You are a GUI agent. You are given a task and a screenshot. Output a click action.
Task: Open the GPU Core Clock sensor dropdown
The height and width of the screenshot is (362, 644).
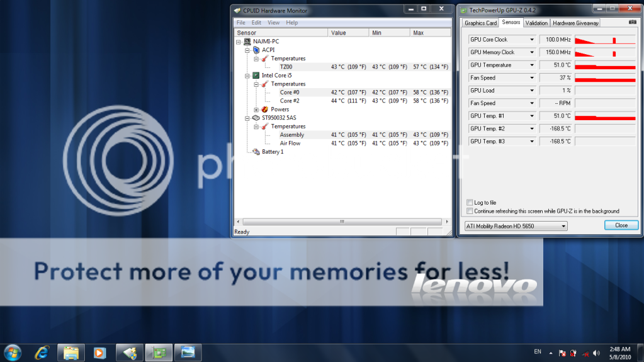click(532, 40)
